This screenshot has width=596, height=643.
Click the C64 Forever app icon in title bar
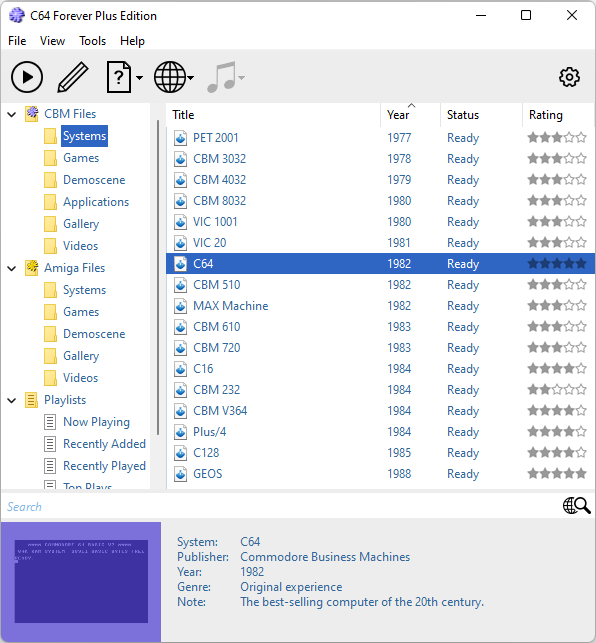(17, 16)
